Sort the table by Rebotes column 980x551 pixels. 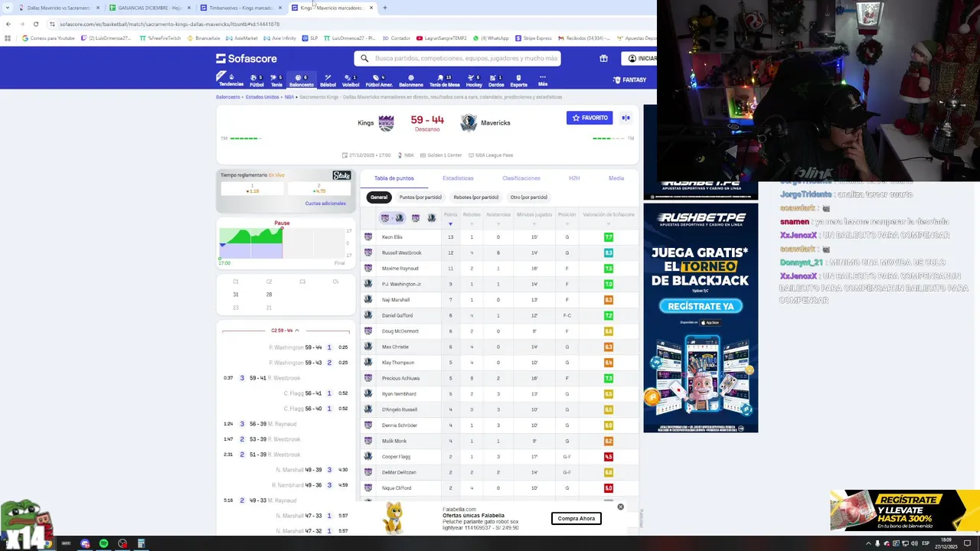[x=472, y=219]
